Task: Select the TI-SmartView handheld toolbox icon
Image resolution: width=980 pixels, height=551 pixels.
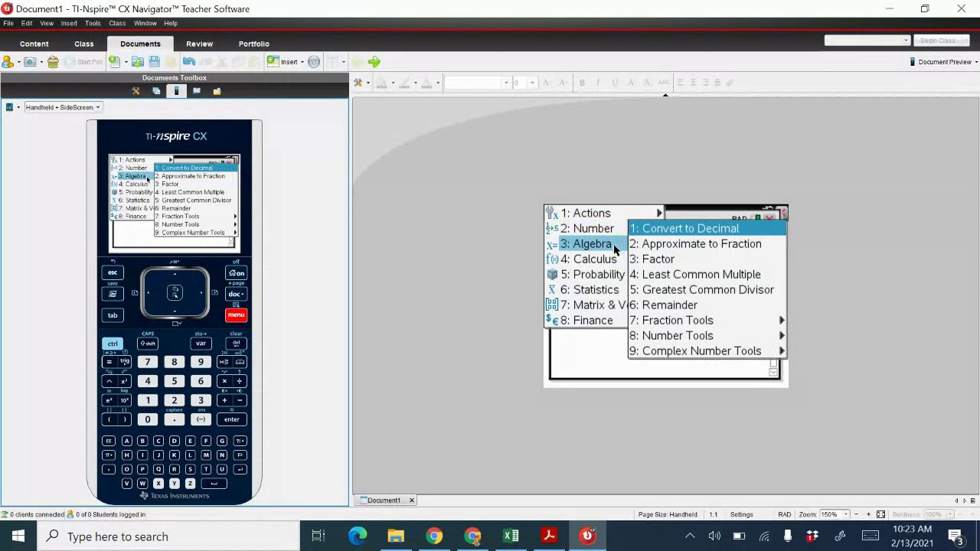Action: point(176,91)
